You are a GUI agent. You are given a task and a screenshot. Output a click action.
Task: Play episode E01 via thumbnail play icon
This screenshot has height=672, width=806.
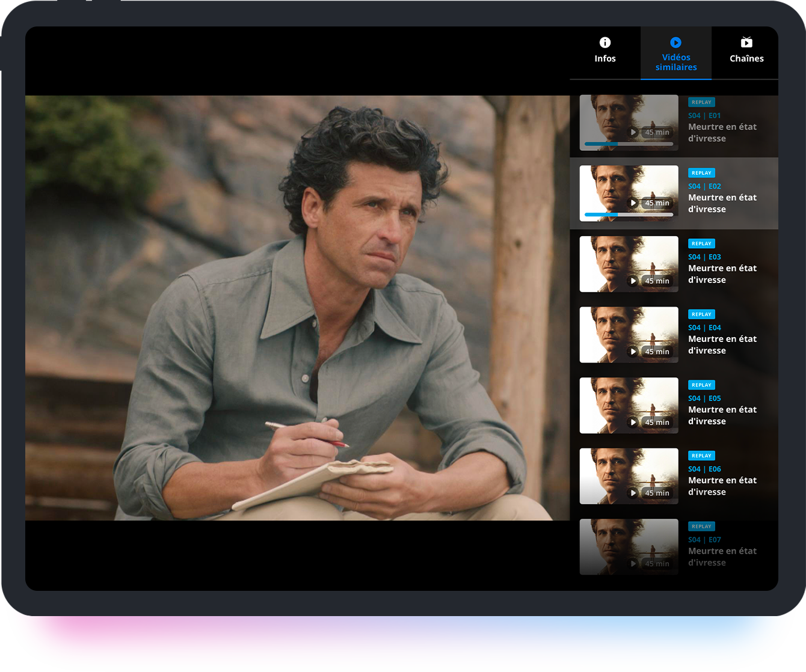coord(633,132)
